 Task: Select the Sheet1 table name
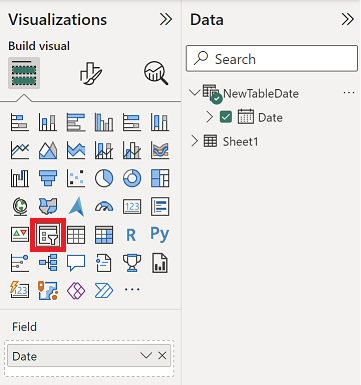tap(240, 142)
